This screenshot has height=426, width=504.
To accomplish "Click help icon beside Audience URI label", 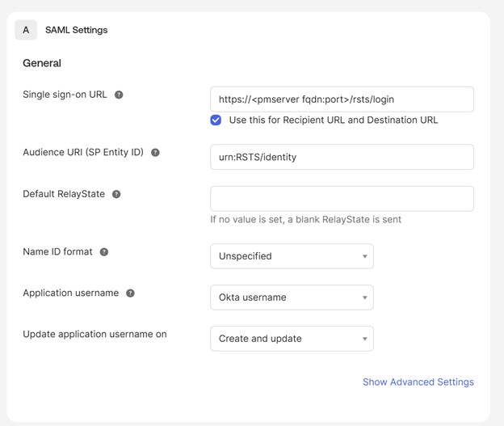I will [155, 152].
